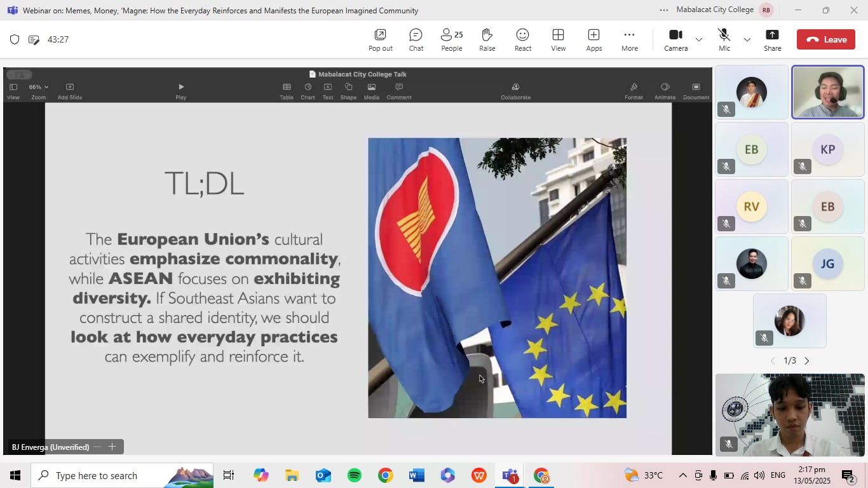Expand Camera options dropdown arrow

[699, 39]
